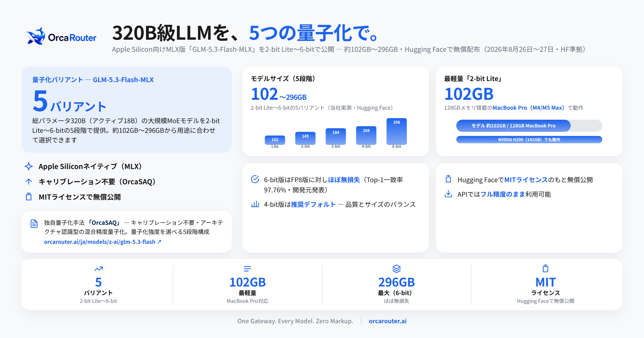
Task: Click the 6-bit label under the 296 bar
Action: click(397, 146)
